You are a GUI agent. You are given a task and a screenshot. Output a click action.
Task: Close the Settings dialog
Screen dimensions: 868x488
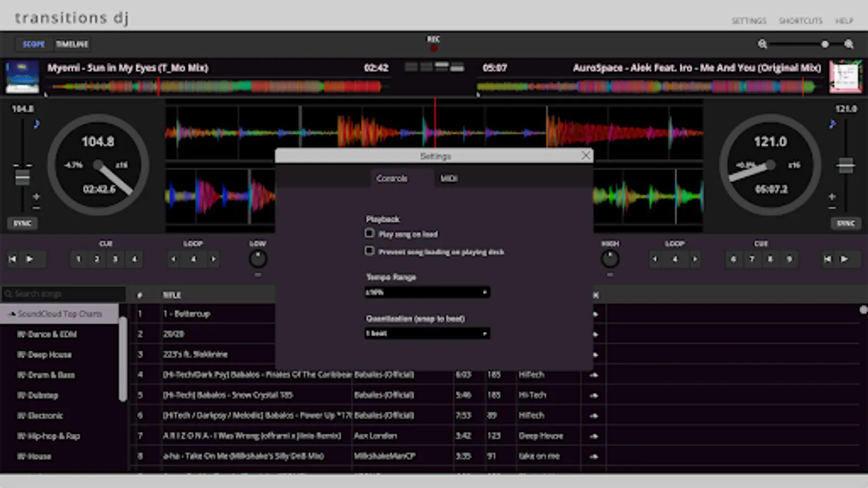[x=585, y=156]
